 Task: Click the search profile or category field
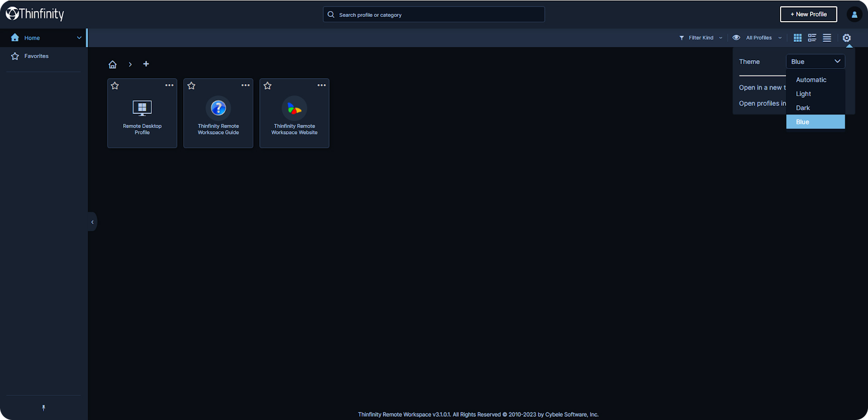click(x=434, y=15)
